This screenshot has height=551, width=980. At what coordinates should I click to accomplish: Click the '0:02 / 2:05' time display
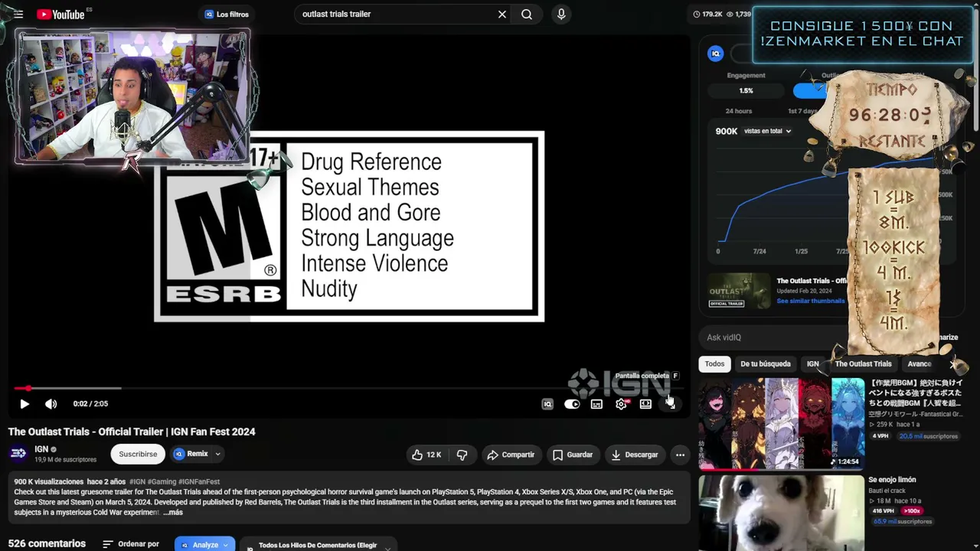tap(90, 403)
